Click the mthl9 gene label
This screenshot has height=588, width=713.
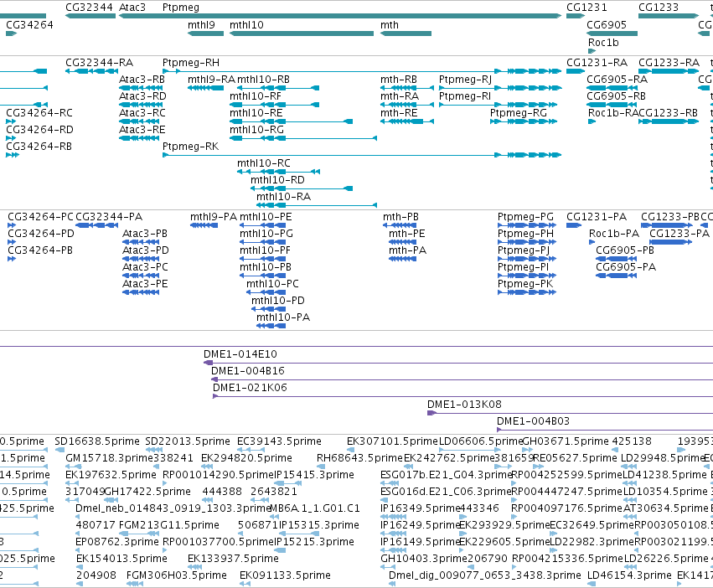[x=201, y=25]
